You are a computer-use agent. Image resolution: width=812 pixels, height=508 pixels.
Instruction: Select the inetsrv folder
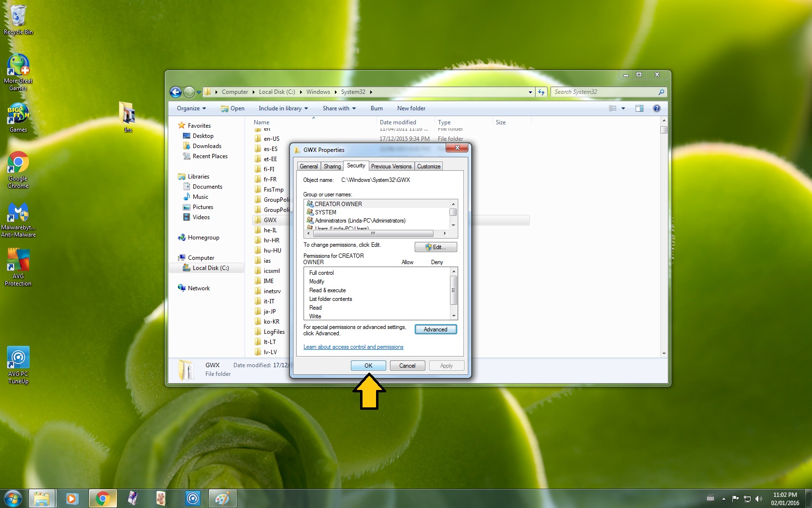[x=268, y=291]
